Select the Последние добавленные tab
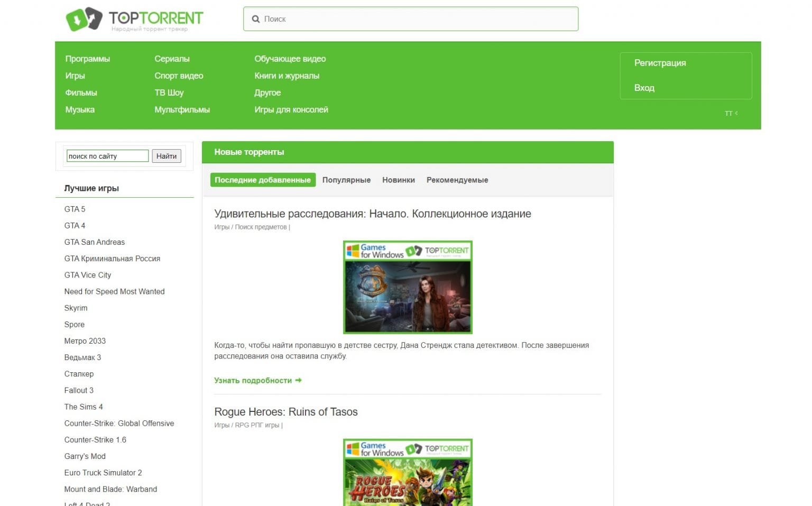Viewport: 812px width, 506px height. pos(263,180)
